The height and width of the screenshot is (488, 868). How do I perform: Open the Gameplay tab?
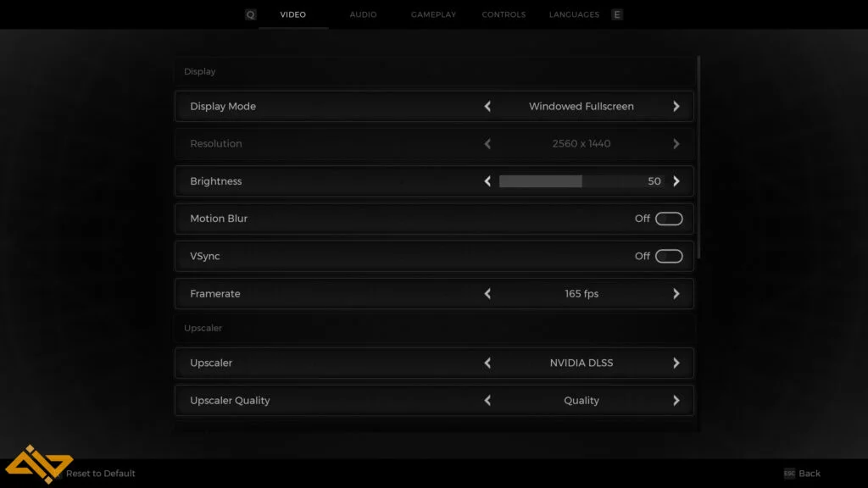433,14
